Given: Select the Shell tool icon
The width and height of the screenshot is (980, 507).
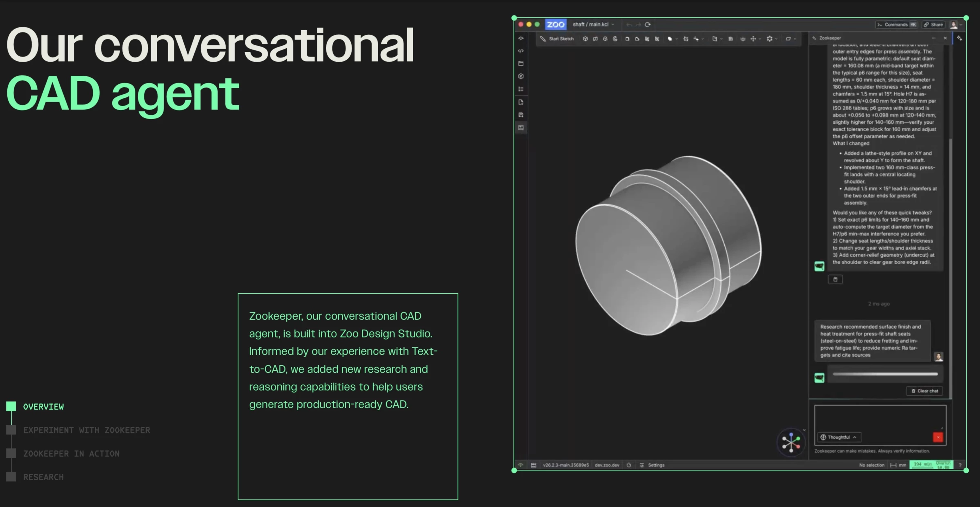Looking at the screenshot, I should point(647,39).
